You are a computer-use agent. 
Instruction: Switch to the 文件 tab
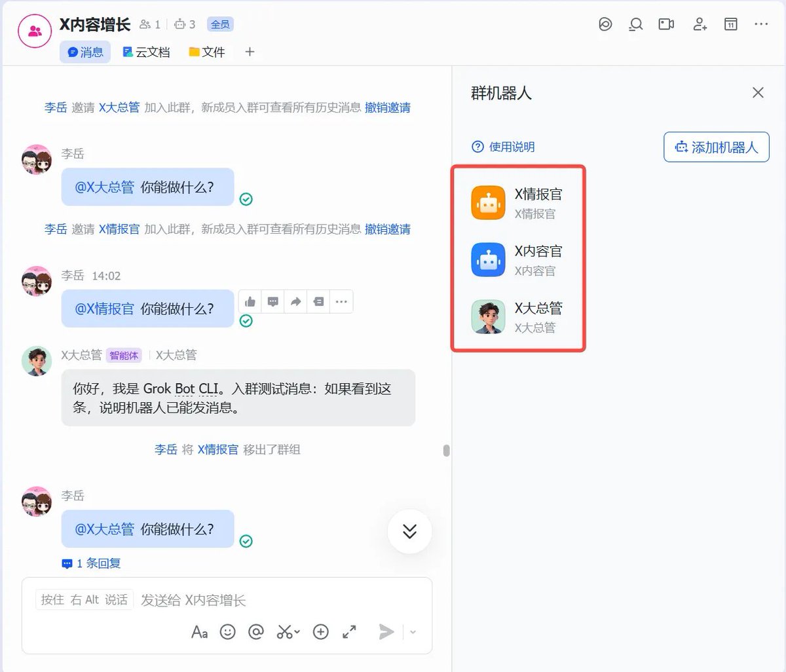coord(207,52)
